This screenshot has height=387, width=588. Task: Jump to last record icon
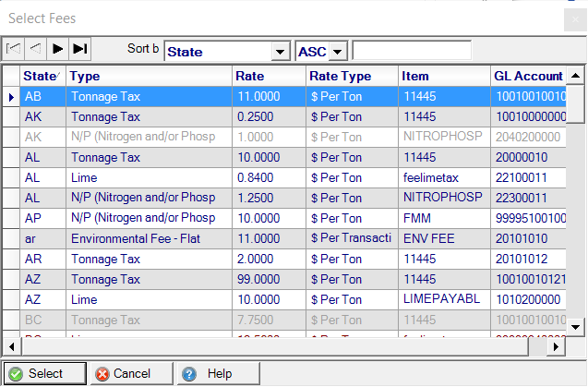80,50
